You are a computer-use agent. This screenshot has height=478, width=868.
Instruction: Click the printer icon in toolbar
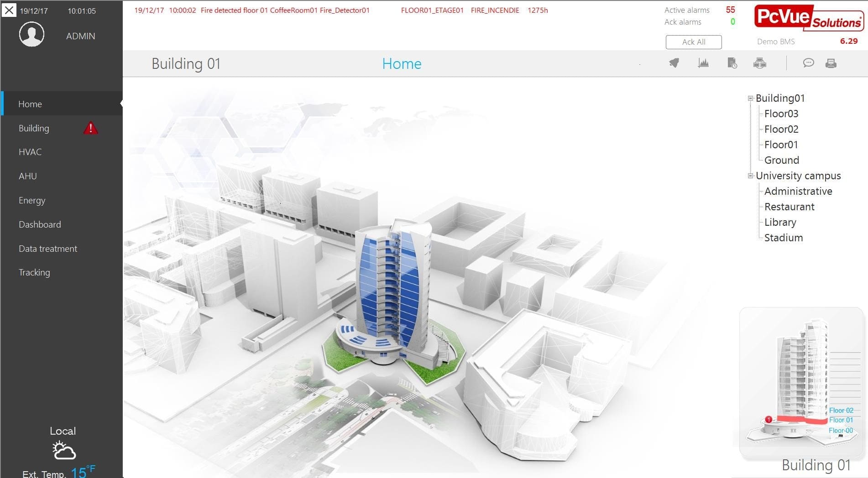(x=830, y=63)
